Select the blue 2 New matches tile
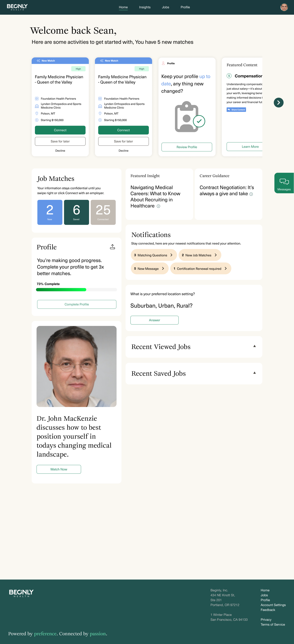 click(x=50, y=212)
